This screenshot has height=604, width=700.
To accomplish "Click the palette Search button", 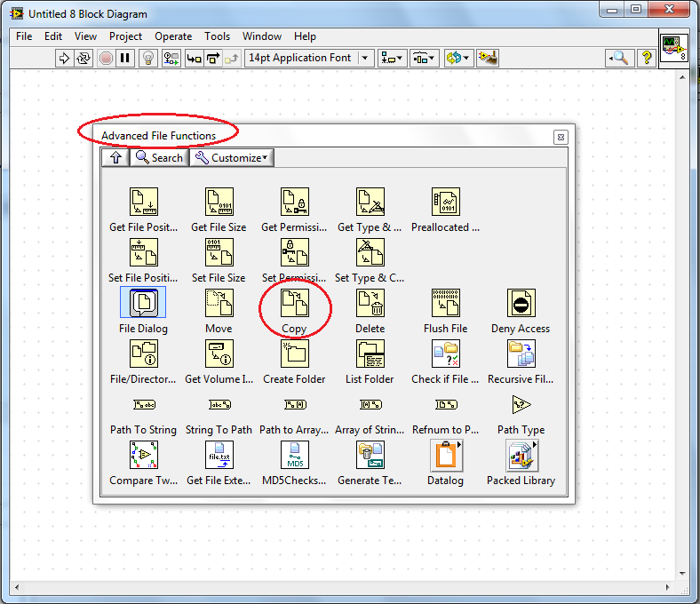I will coord(159,157).
